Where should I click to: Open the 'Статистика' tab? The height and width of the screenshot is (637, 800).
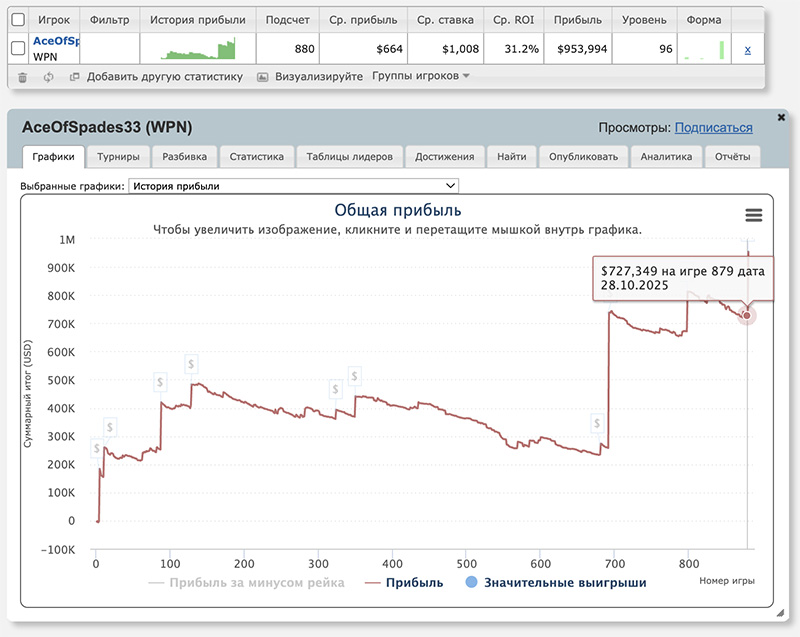point(256,156)
